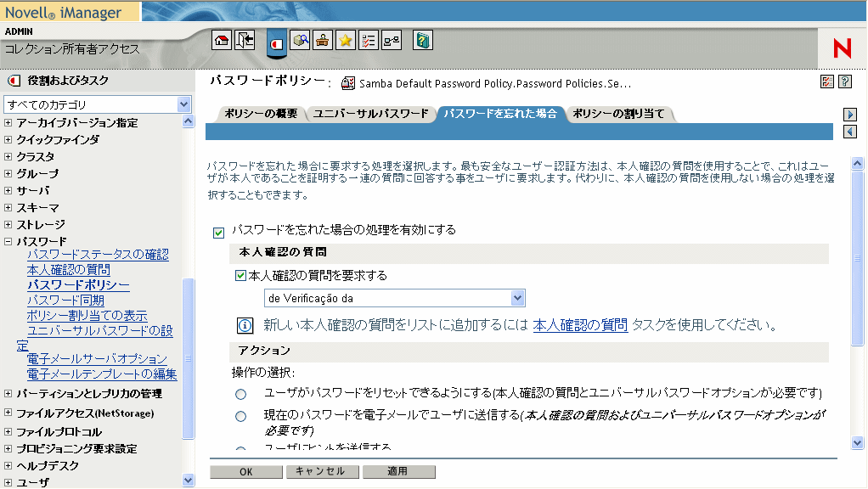Click the Favorites star icon

pyautogui.click(x=346, y=40)
